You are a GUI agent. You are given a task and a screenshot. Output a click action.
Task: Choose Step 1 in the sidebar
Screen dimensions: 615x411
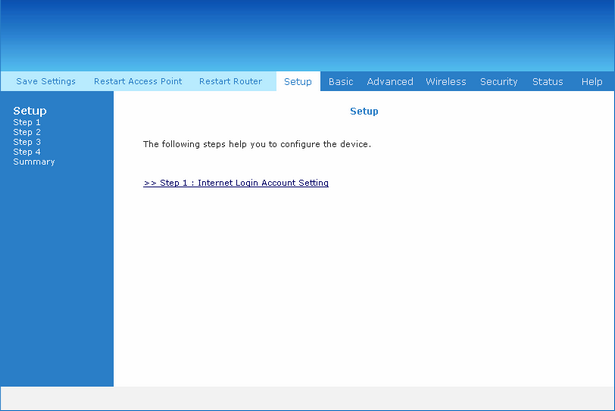click(x=27, y=122)
